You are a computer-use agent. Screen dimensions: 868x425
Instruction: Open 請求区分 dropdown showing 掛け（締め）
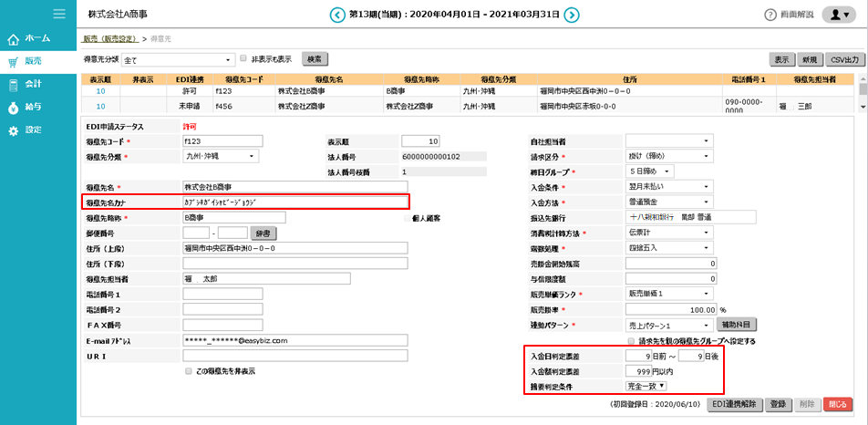click(669, 157)
